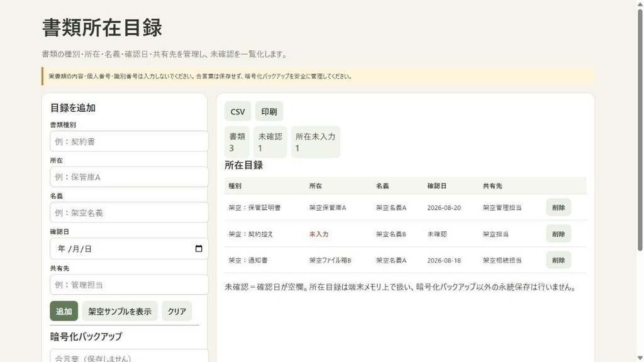
Task: Focus the 所在 input field
Action: [x=129, y=177]
